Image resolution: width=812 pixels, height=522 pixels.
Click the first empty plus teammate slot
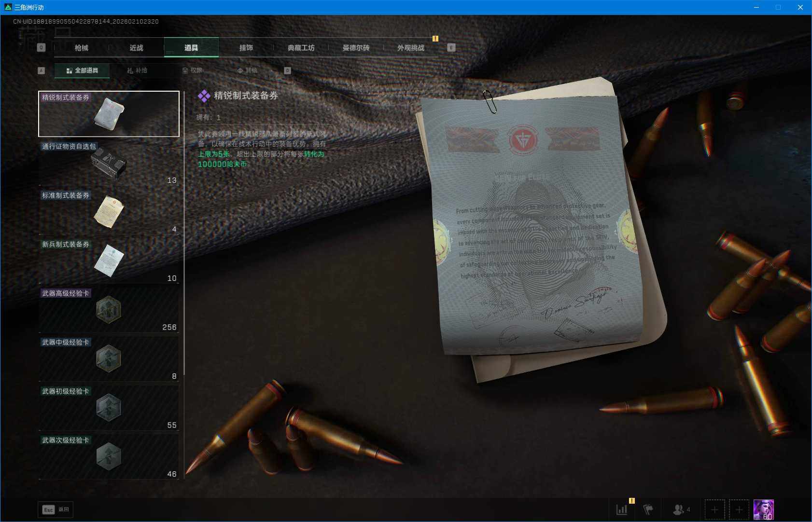714,509
